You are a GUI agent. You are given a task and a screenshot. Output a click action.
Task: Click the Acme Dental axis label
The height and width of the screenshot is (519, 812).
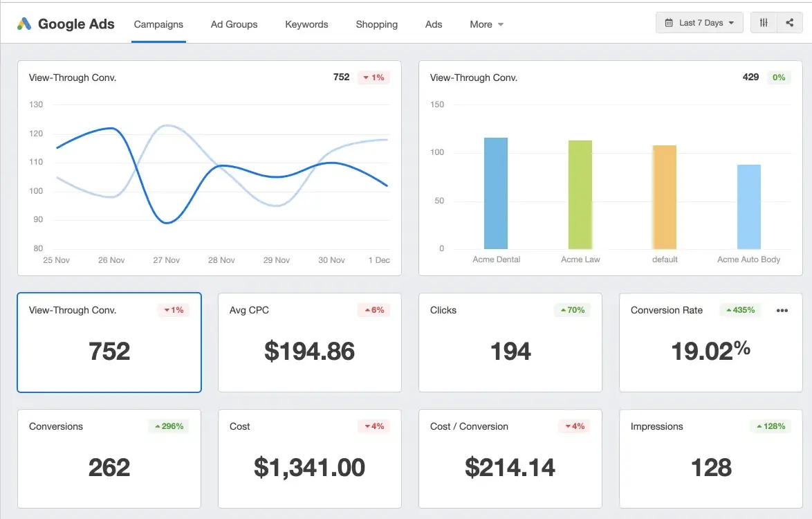pyautogui.click(x=496, y=259)
